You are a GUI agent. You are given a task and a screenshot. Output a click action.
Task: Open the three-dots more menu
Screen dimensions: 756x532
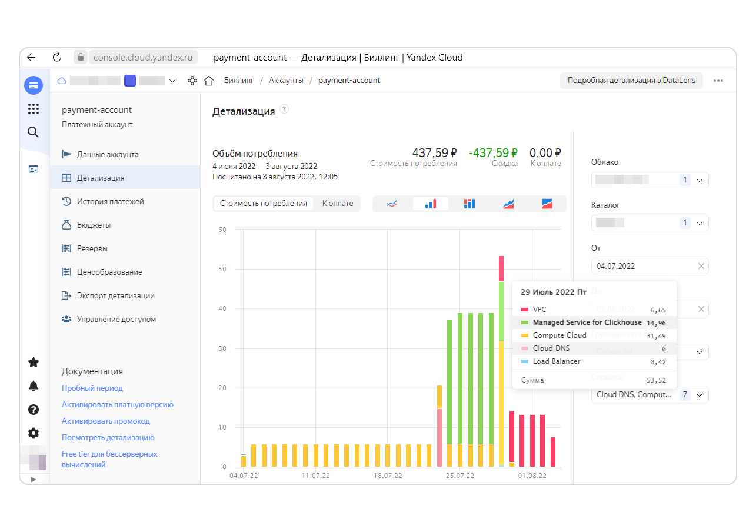tap(718, 81)
